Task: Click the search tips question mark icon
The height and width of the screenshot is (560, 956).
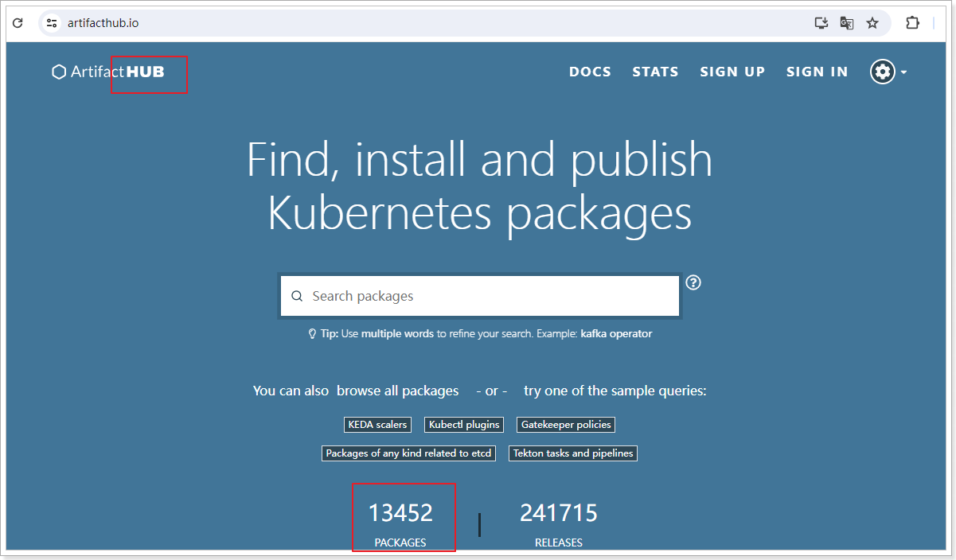Action: tap(693, 282)
